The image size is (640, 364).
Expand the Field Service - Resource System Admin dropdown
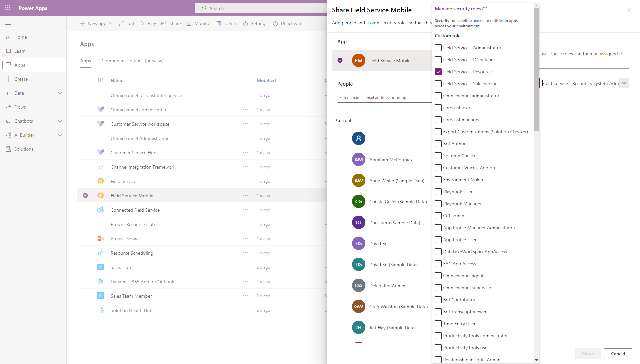click(x=624, y=83)
